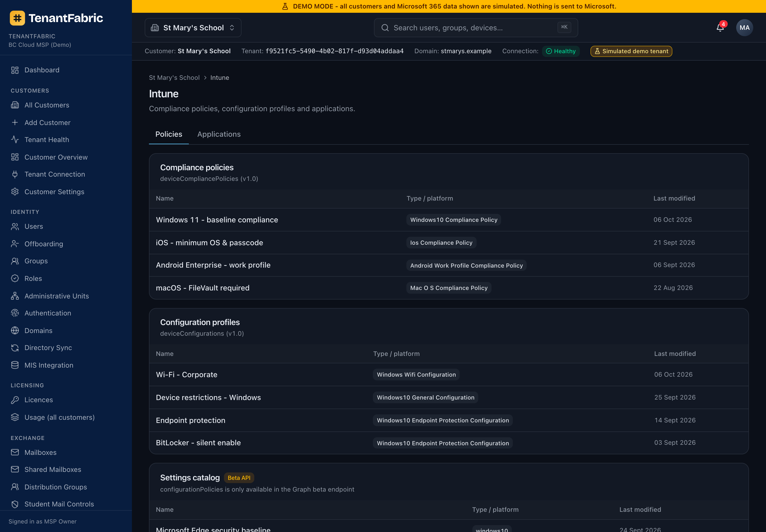The height and width of the screenshot is (532, 766).
Task: Open the notifications bell icon
Action: 720,28
